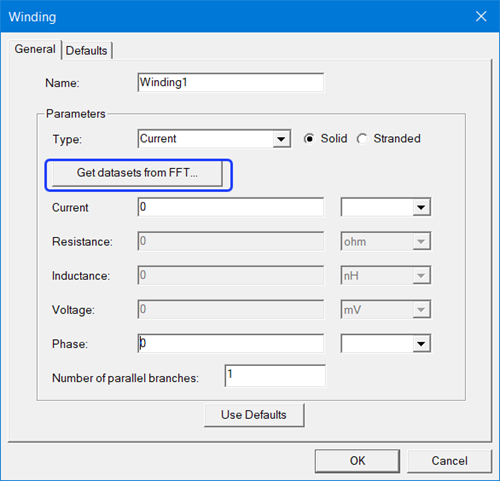Click the Voltage value field
Image resolution: width=500 pixels, height=481 pixels.
[231, 310]
